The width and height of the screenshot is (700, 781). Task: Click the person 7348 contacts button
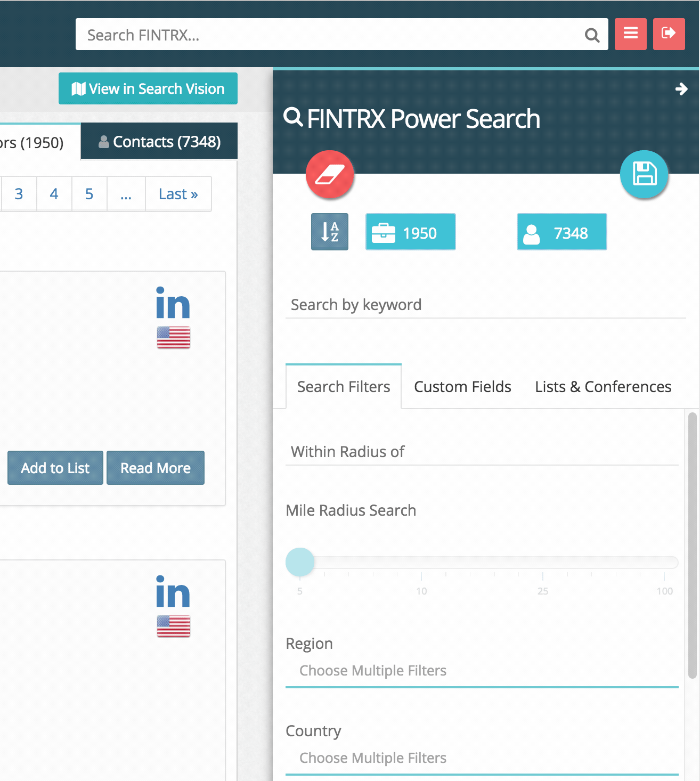(x=562, y=232)
